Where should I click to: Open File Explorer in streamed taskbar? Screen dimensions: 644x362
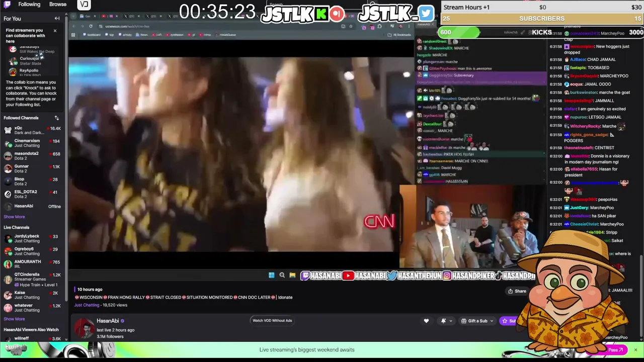(292, 275)
